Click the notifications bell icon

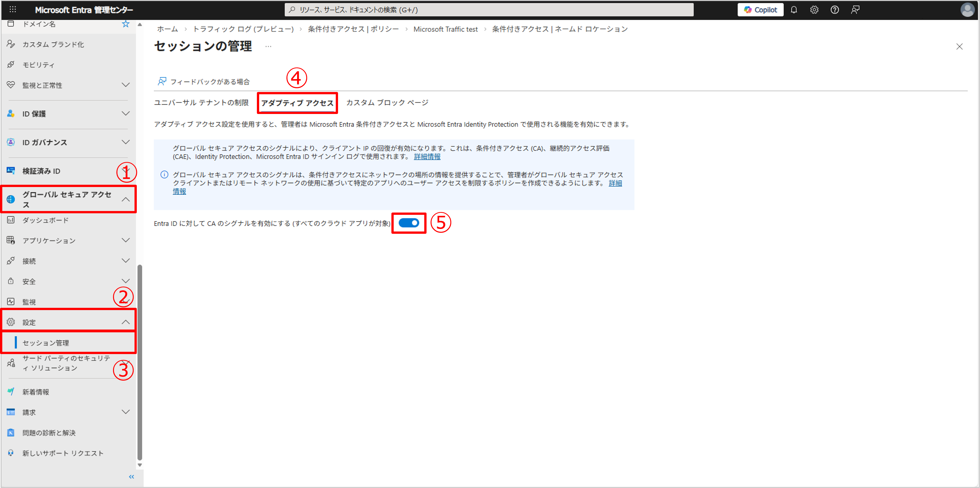pos(794,10)
